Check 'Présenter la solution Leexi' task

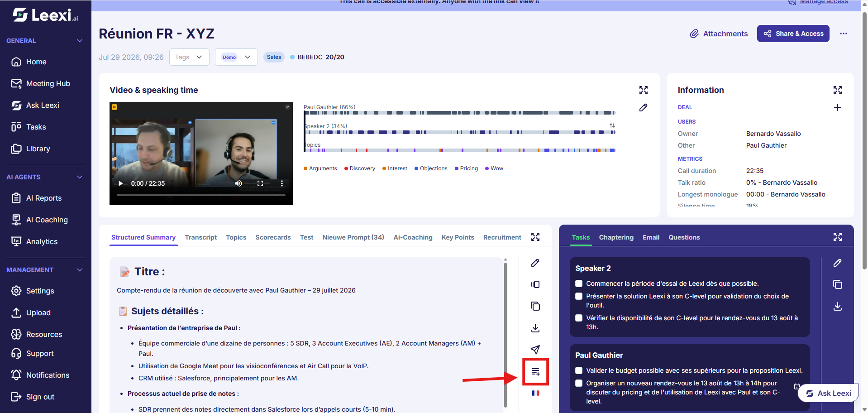coord(578,296)
